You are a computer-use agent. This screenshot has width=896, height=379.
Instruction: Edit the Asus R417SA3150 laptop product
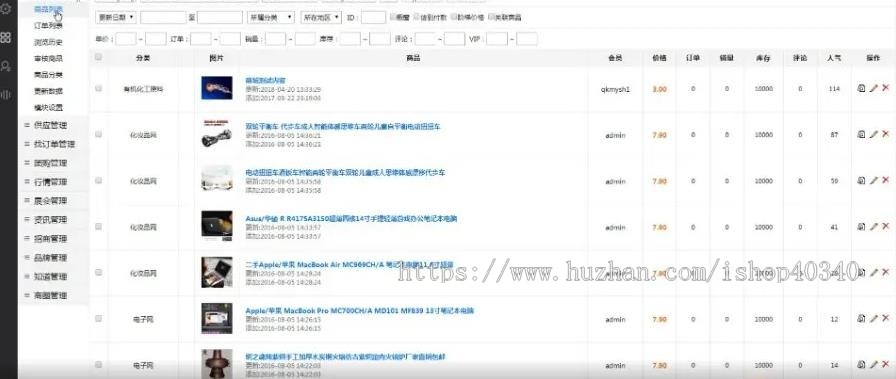click(x=873, y=227)
